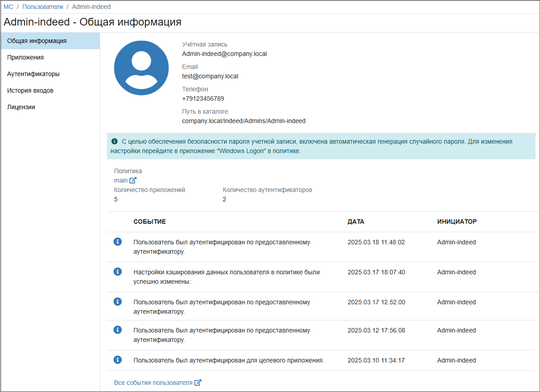Image resolution: width=540 pixels, height=392 pixels.
Task: Open Все события пользователя link
Action: (153, 383)
